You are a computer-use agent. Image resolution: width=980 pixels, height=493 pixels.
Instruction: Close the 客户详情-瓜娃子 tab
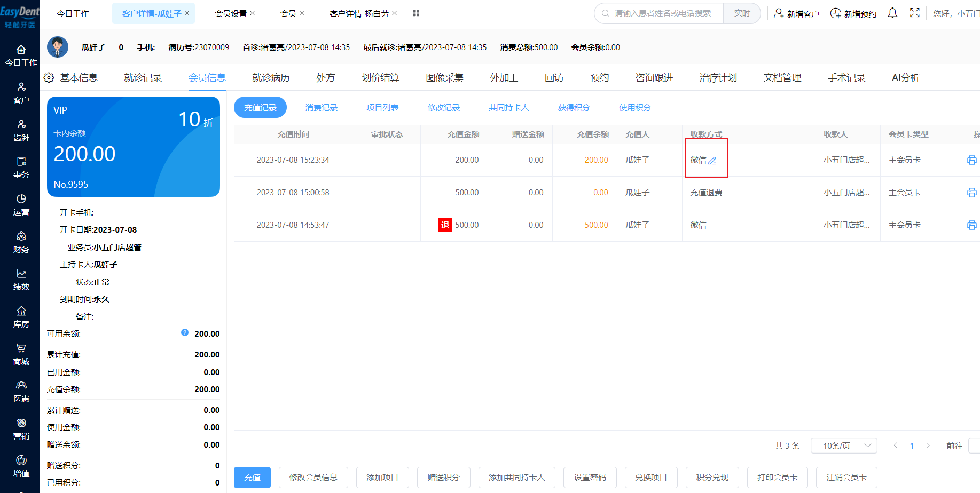[x=187, y=13]
